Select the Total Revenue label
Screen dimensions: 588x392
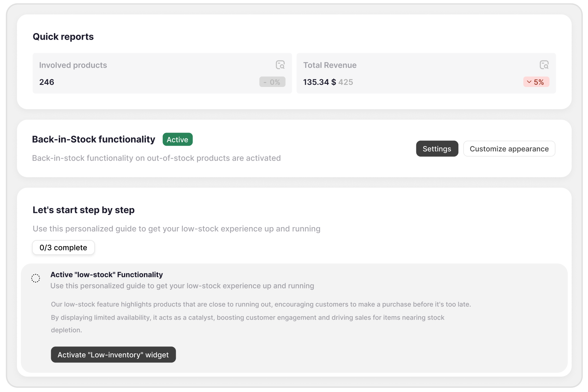330,65
